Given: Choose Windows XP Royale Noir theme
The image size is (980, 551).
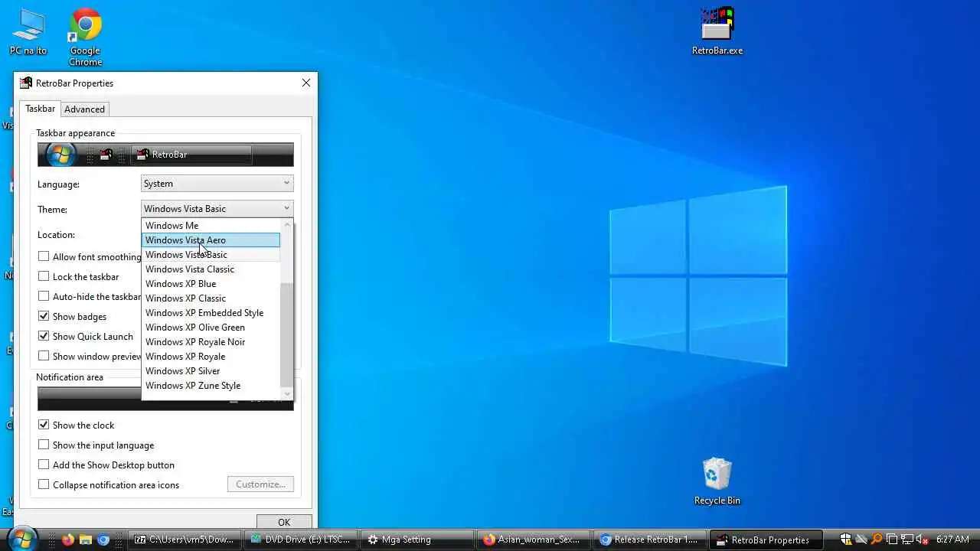Looking at the screenshot, I should (211, 342).
